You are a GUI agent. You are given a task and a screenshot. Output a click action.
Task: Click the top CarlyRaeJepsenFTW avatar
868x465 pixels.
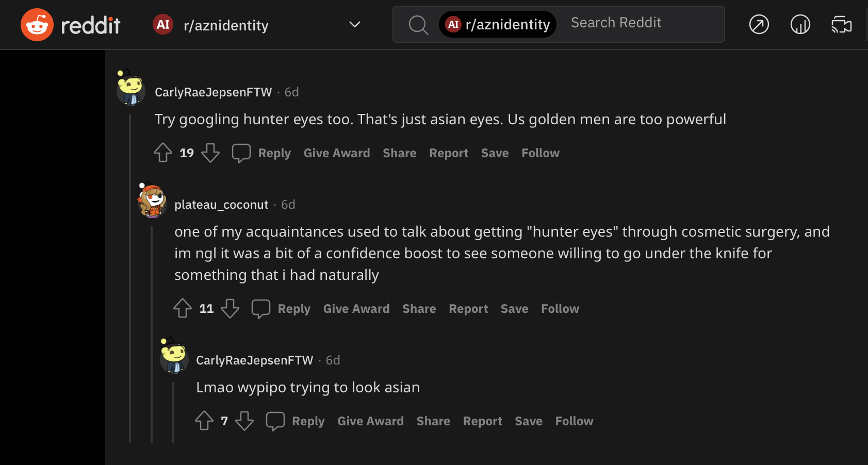(x=130, y=89)
